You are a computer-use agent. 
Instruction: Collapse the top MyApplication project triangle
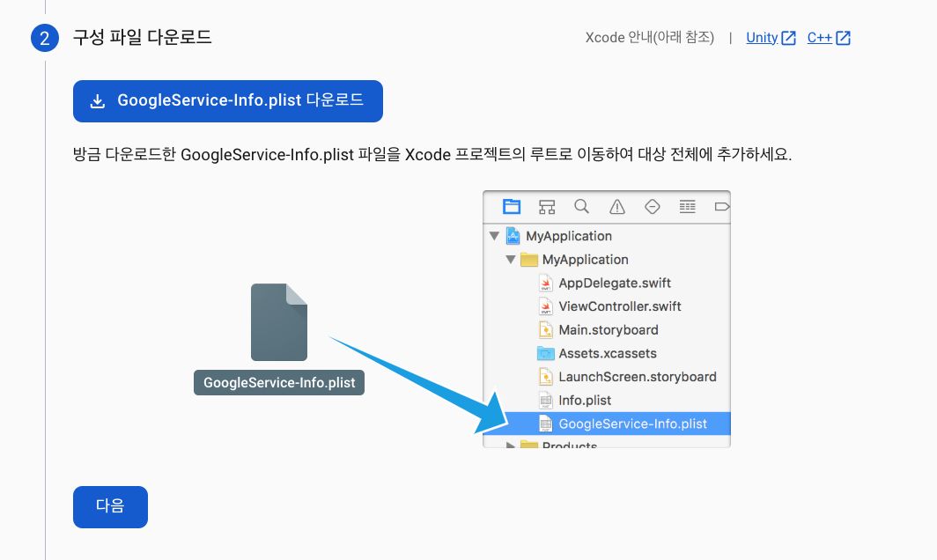494,236
